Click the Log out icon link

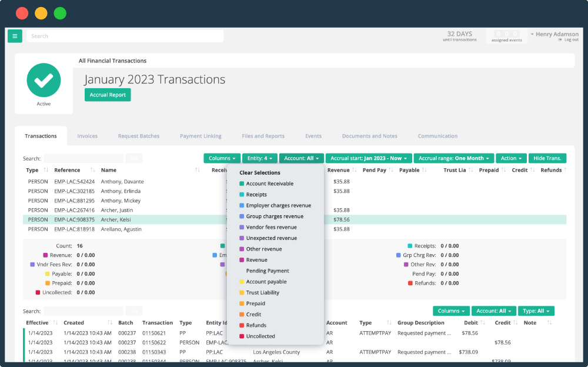pos(560,40)
